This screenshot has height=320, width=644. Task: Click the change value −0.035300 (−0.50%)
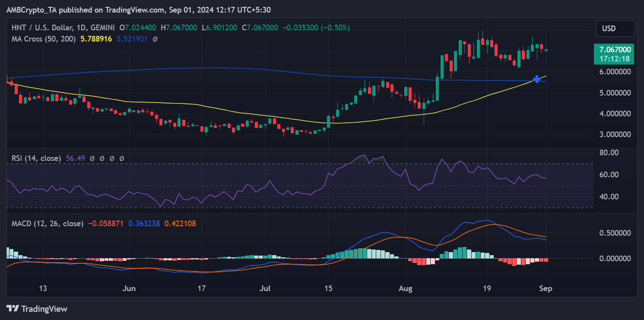pos(316,28)
